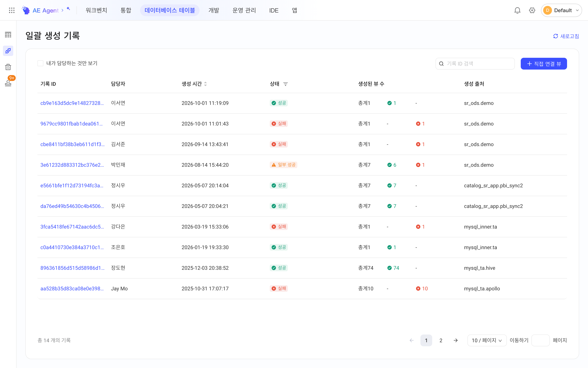
Task: Open record c0a4410730e384a3710c1...
Action: tap(72, 247)
